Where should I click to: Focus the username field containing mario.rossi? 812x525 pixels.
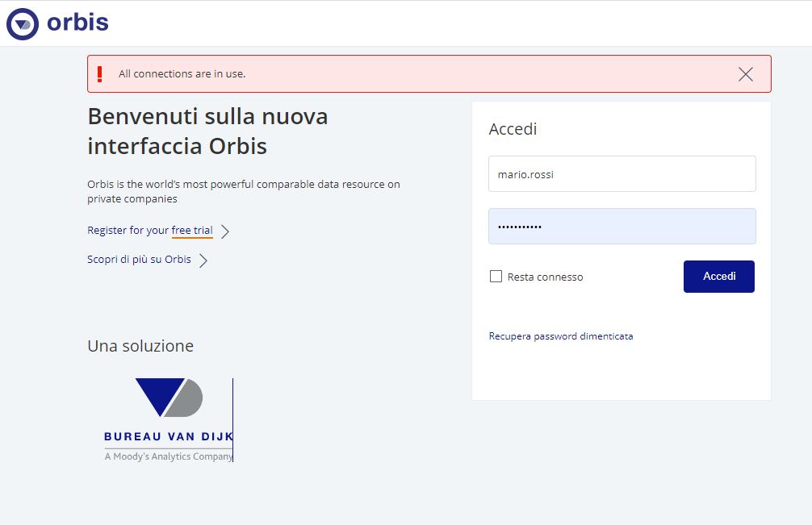click(x=622, y=174)
